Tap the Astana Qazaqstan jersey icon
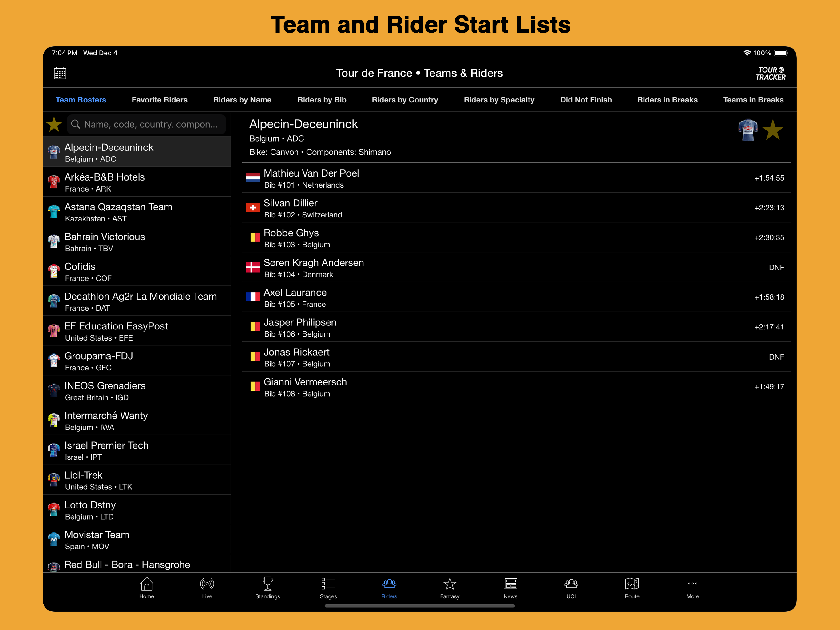840x630 pixels. click(x=54, y=212)
